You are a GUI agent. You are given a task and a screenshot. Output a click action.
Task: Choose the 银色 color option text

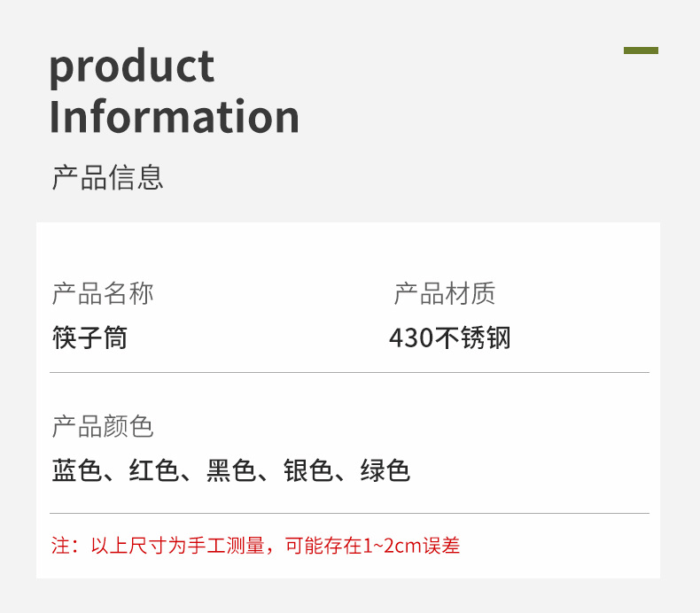(308, 470)
